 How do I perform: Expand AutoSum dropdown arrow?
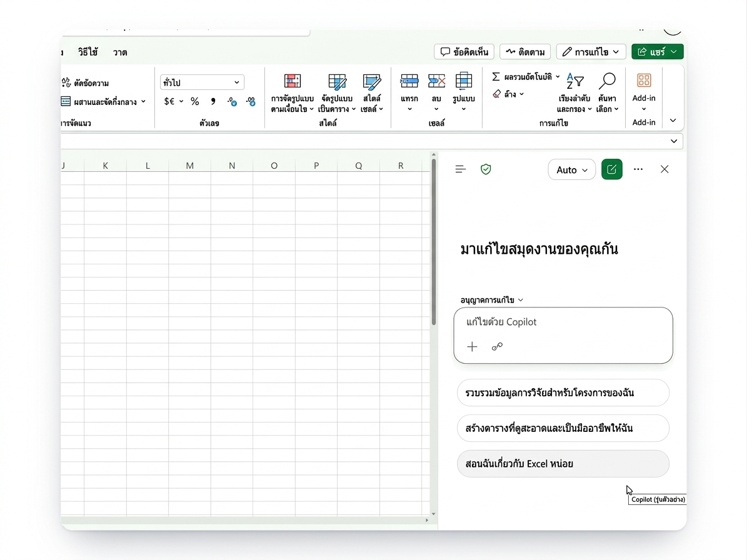558,77
